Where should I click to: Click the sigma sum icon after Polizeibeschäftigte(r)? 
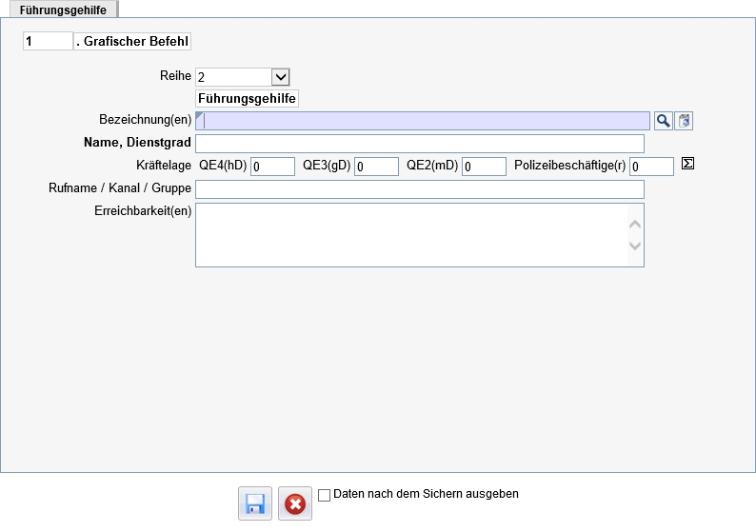tap(687, 164)
